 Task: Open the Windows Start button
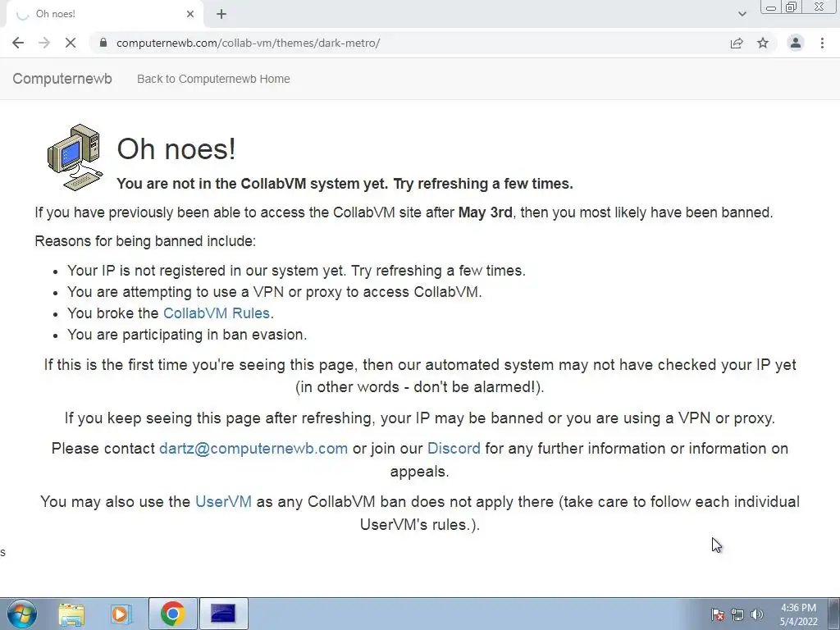21,614
